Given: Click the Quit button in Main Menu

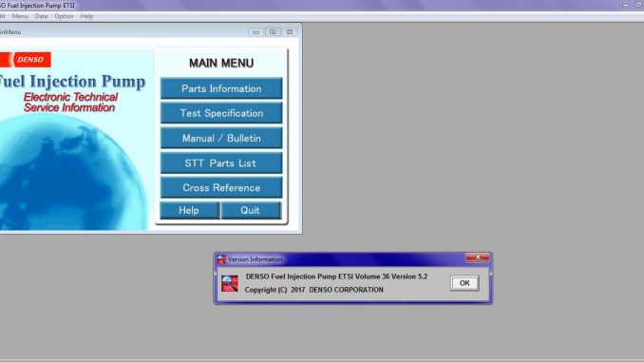Looking at the screenshot, I should pos(251,210).
